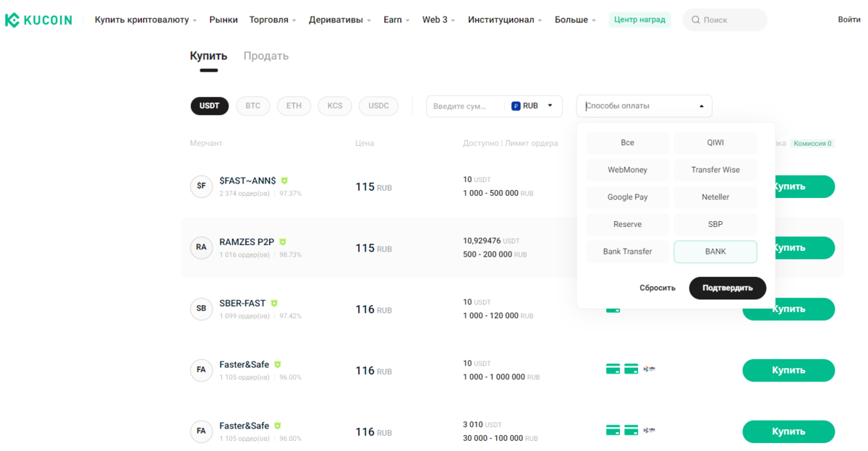Screen dimensions: 868x451
Task: Select the Все payment option
Action: [627, 142]
